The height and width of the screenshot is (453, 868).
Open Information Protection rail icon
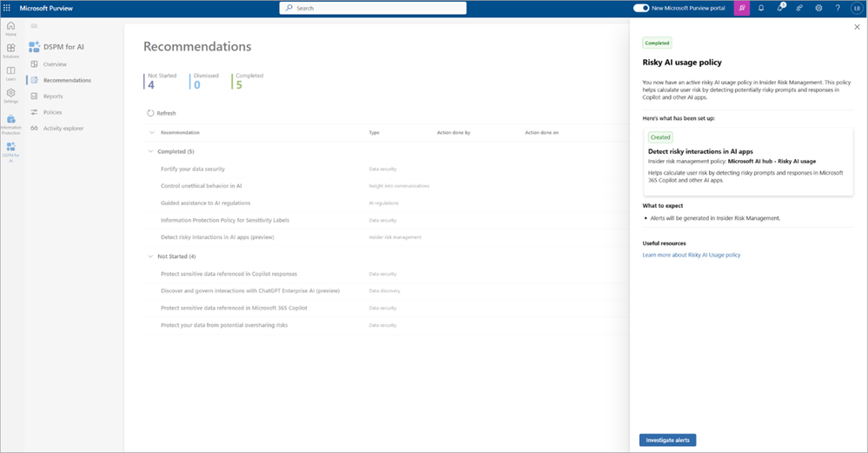(x=10, y=119)
